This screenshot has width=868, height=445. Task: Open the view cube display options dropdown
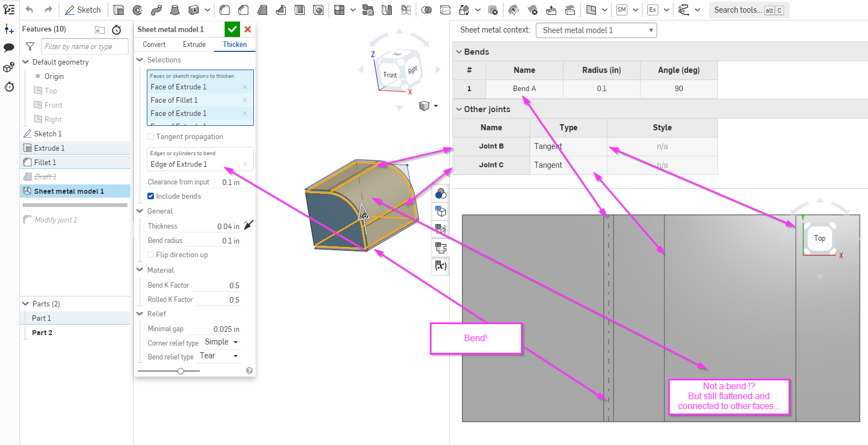coord(428,106)
